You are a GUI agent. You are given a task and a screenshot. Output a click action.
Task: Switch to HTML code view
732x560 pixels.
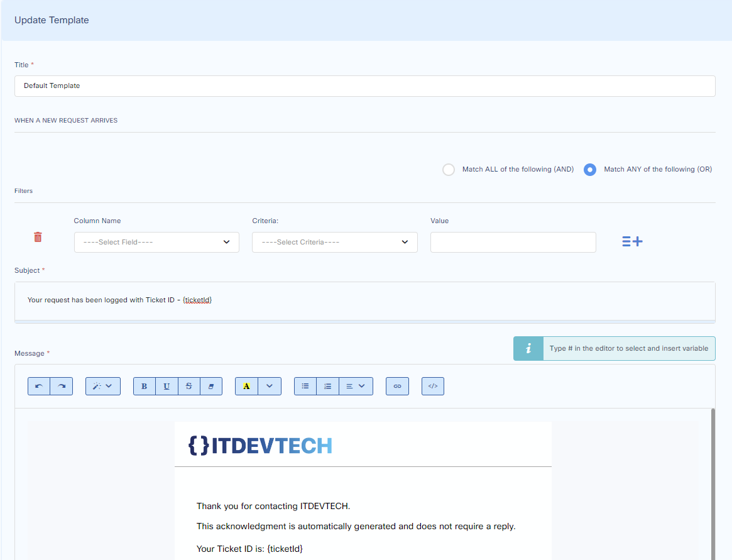(433, 386)
